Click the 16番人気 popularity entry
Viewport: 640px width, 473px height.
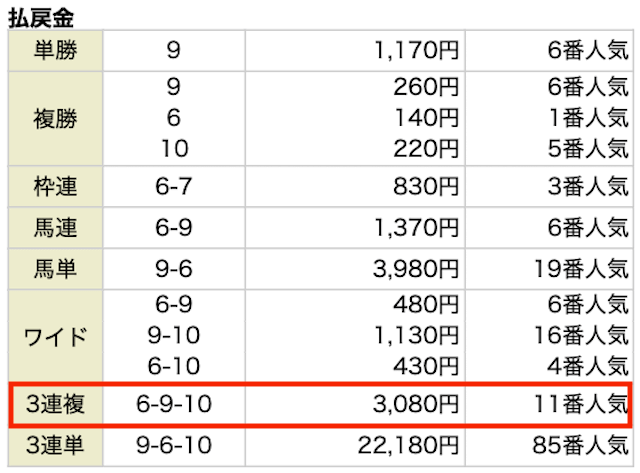(581, 335)
